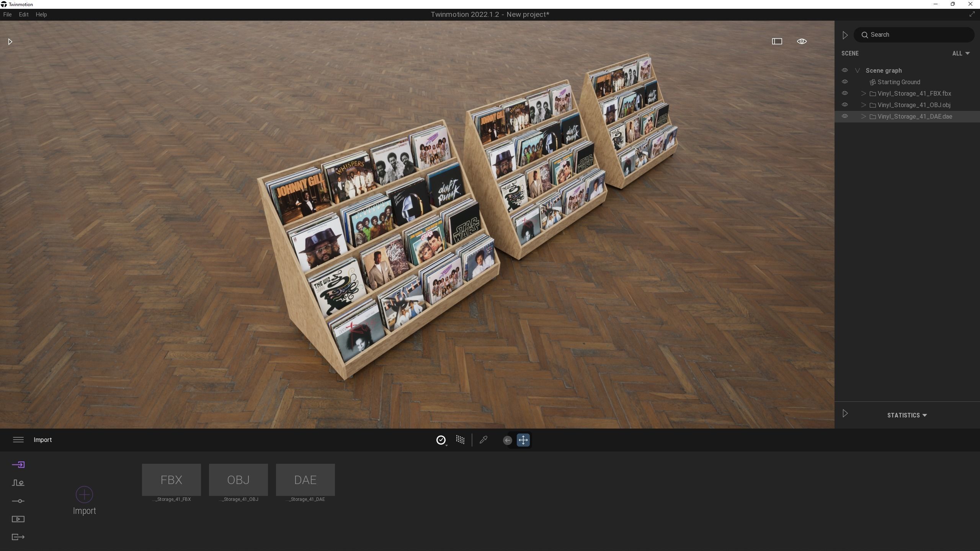Select the Scene graph root row
This screenshot has width=980, height=551.
(x=907, y=71)
